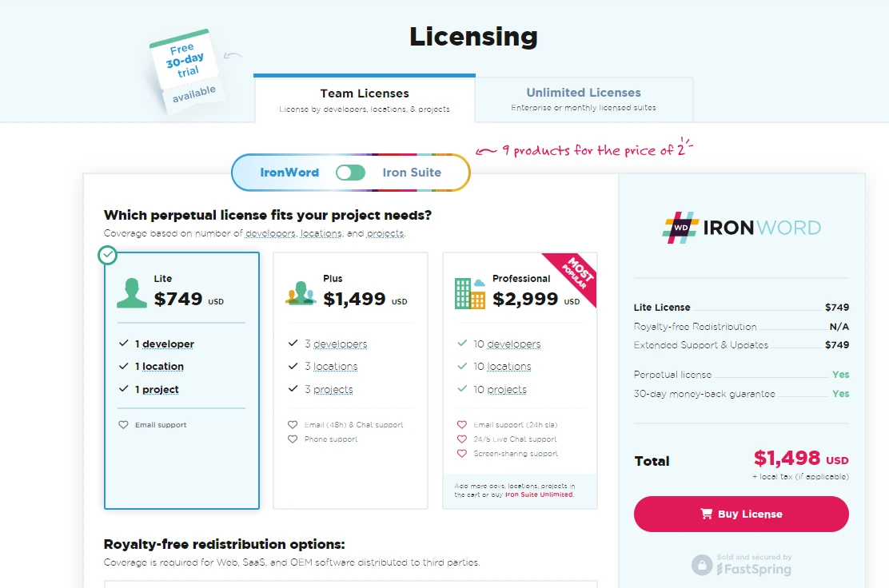Click the IronWord hashtag logo

(680, 227)
